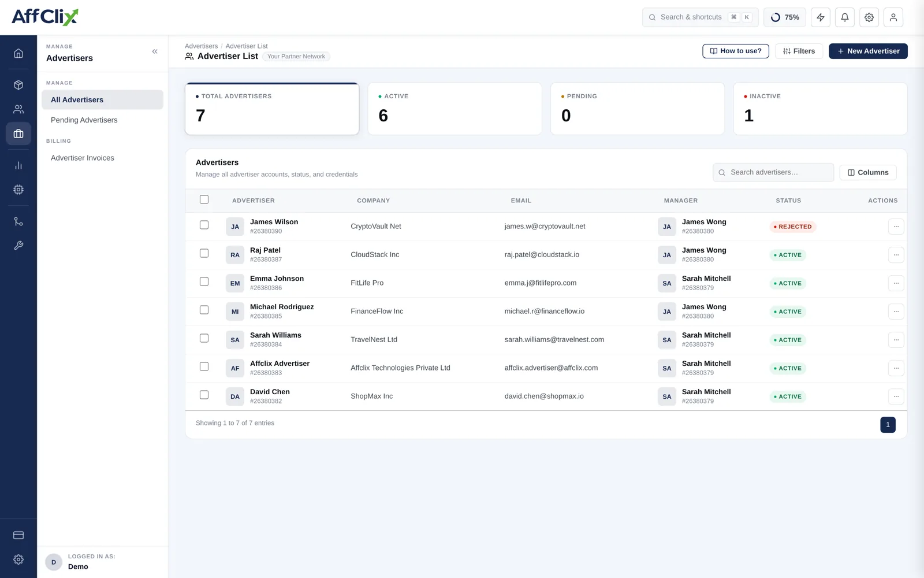Toggle the select-all checkbox in table header
The image size is (924, 578).
coord(204,199)
